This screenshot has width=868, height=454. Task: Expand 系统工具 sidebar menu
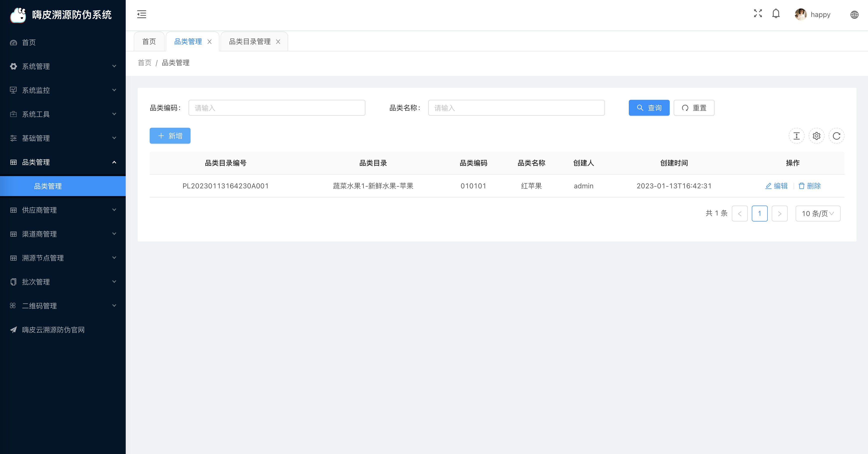[63, 114]
